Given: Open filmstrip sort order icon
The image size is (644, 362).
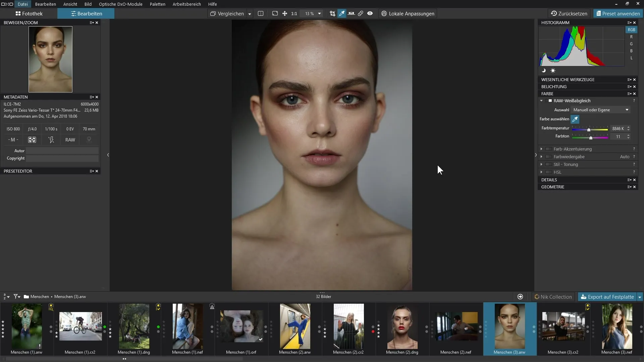Looking at the screenshot, I should 6,297.
